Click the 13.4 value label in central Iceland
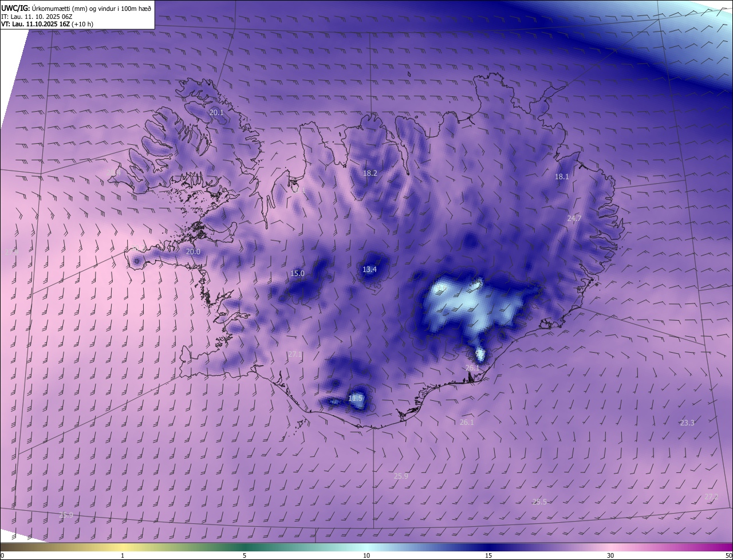Viewport: 733px width, 560px height. pyautogui.click(x=369, y=270)
